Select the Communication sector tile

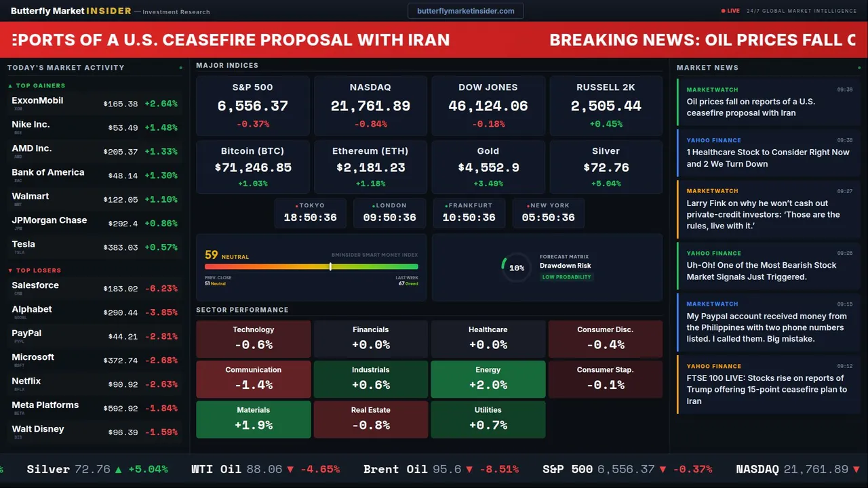[254, 379]
